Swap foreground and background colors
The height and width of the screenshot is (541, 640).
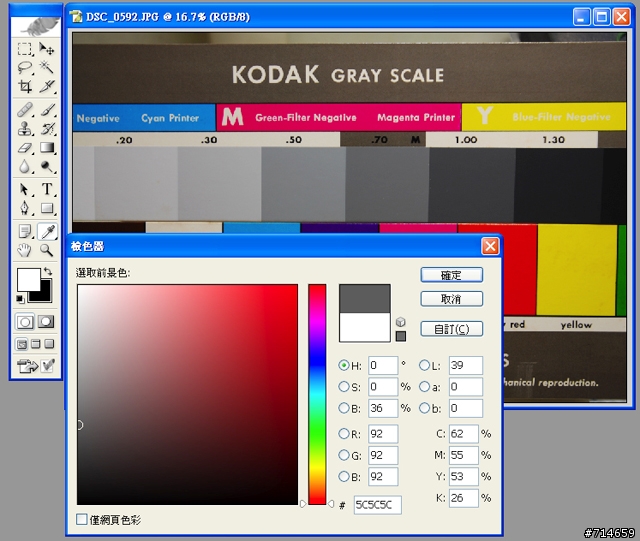click(x=48, y=271)
